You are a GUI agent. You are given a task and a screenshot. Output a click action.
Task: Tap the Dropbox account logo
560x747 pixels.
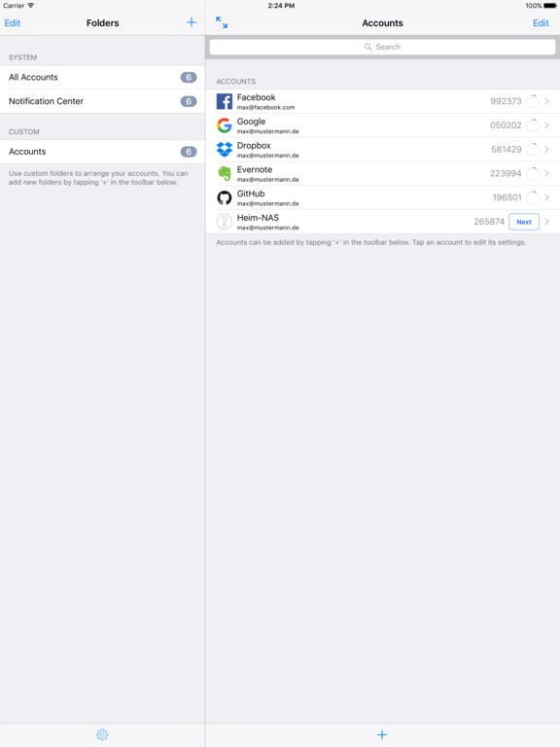[225, 149]
